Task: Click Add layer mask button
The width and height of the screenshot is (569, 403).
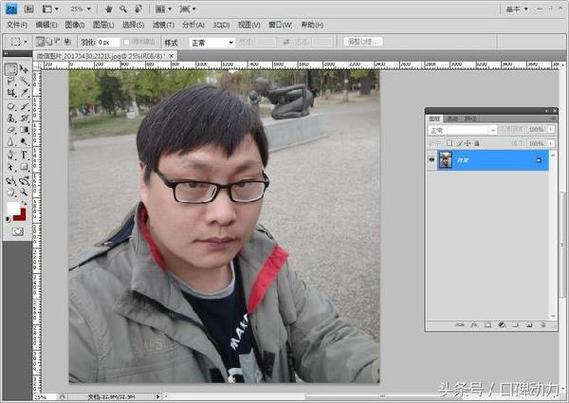Action: tap(488, 325)
